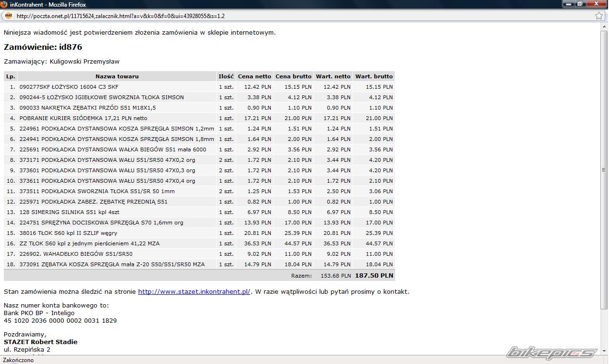
Task: Click the scrollbar up arrow
Action: tap(604, 27)
